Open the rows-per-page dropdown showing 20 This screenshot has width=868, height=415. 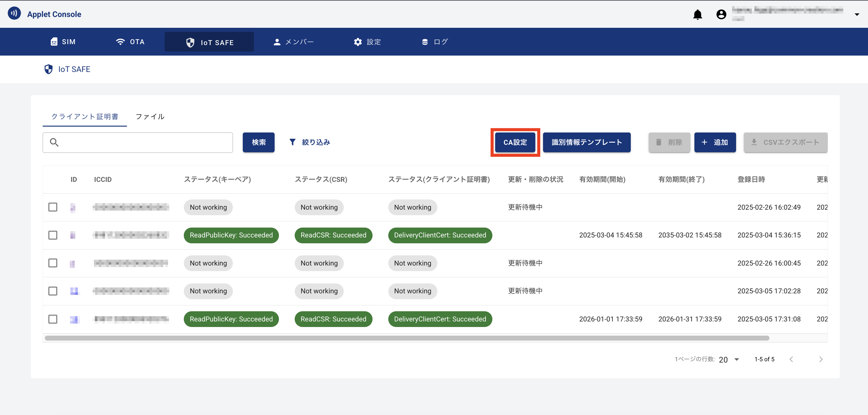[x=729, y=359]
